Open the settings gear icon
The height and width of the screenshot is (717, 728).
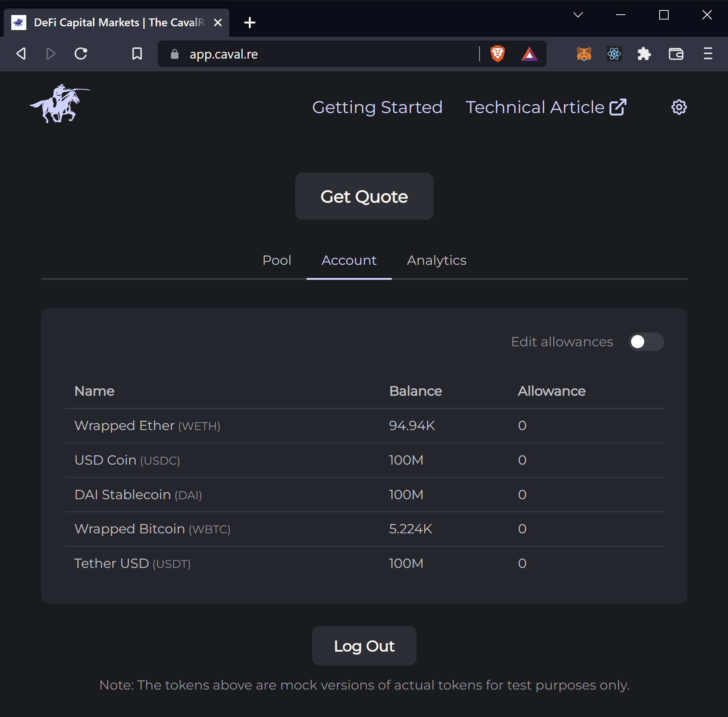point(679,107)
